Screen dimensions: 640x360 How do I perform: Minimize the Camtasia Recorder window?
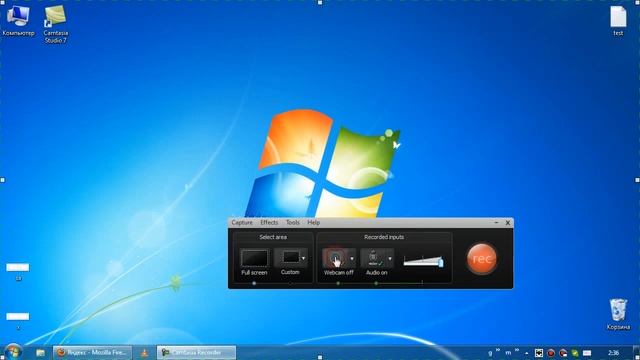pyautogui.click(x=496, y=222)
